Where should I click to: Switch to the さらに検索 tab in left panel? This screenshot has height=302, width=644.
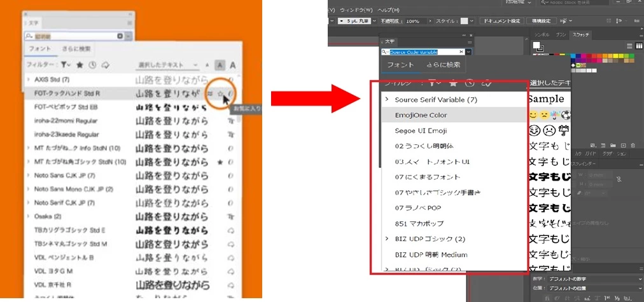[76, 49]
